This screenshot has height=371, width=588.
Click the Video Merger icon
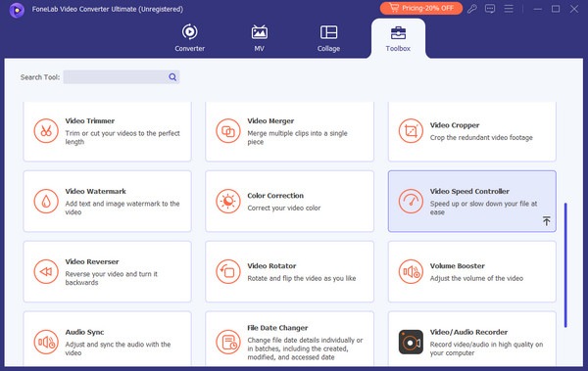click(228, 131)
